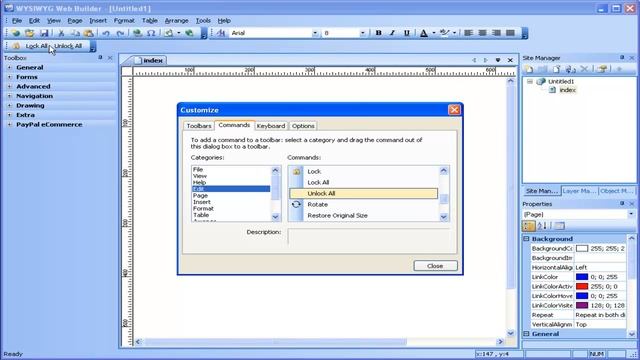This screenshot has width=640, height=360.
Task: Expand the PayPal eCommerce toolbox group
Action: tap(9, 124)
